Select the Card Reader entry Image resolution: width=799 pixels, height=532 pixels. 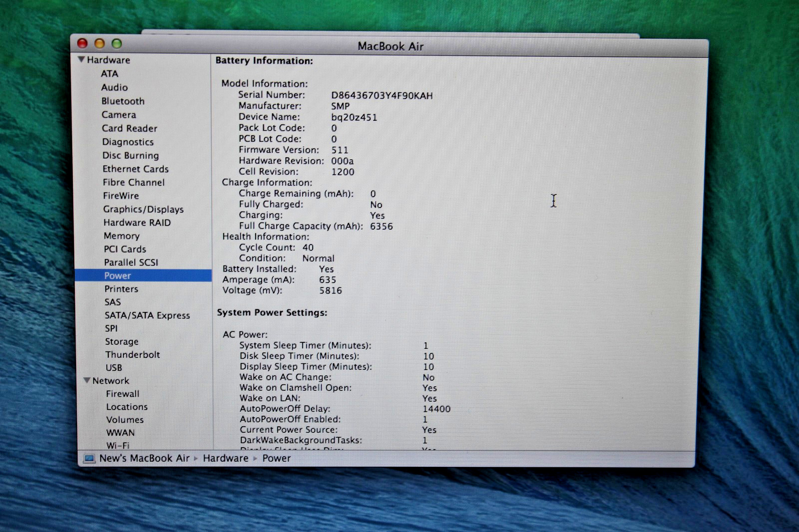129,128
